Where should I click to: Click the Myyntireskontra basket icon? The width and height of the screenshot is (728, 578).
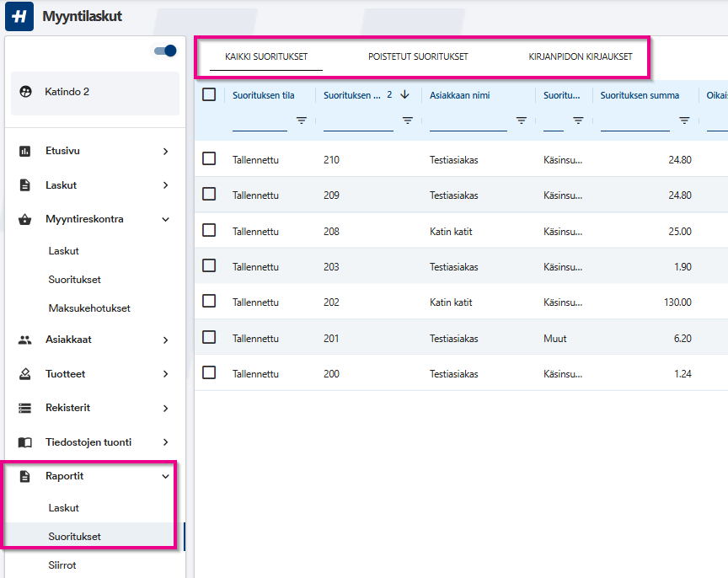tap(24, 219)
